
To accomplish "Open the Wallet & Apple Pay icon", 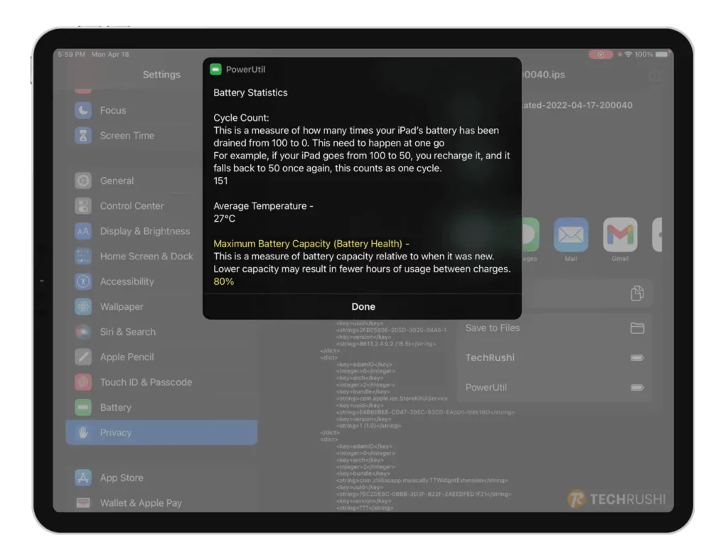I will coord(83,503).
